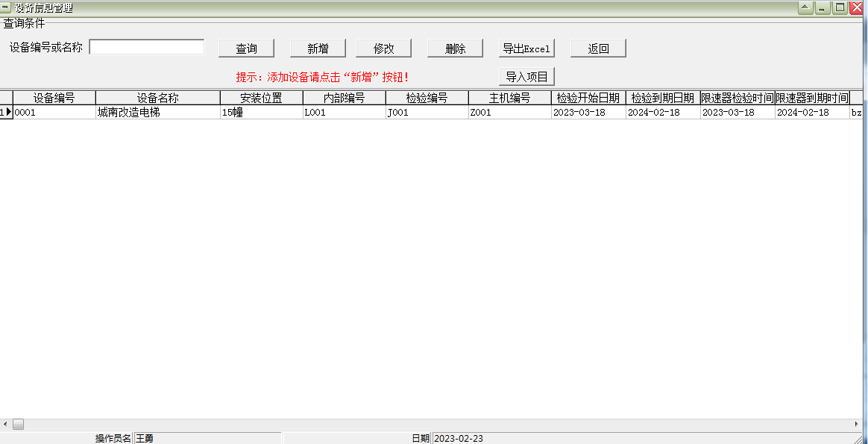This screenshot has height=444, width=868.
Task: Focus the 设备编号或名称 search field
Action: 147,47
